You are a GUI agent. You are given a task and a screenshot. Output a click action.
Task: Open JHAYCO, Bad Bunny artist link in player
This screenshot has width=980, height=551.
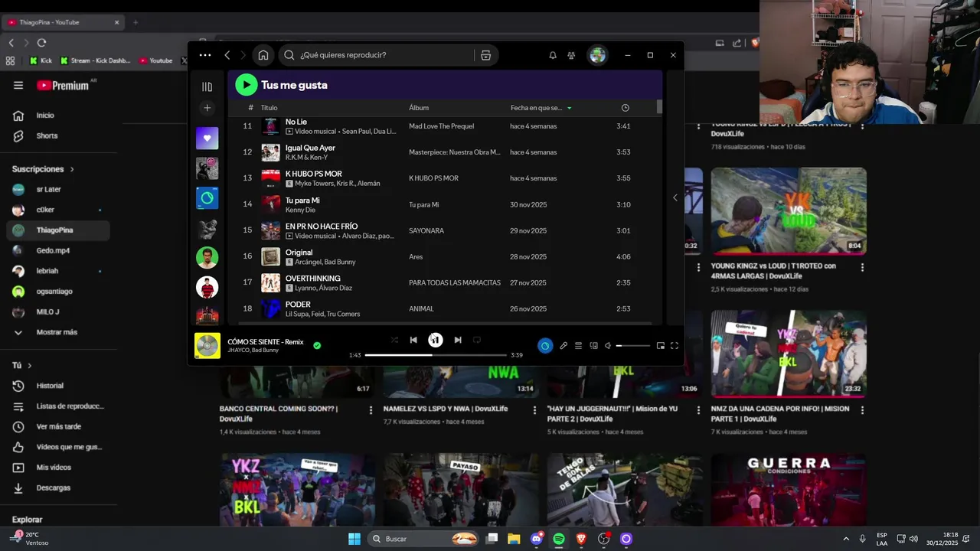(x=253, y=350)
